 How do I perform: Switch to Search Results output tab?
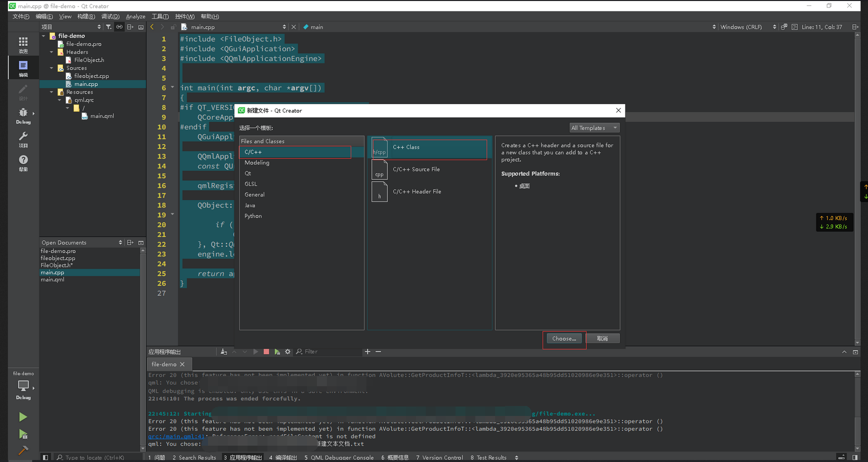[x=194, y=458]
